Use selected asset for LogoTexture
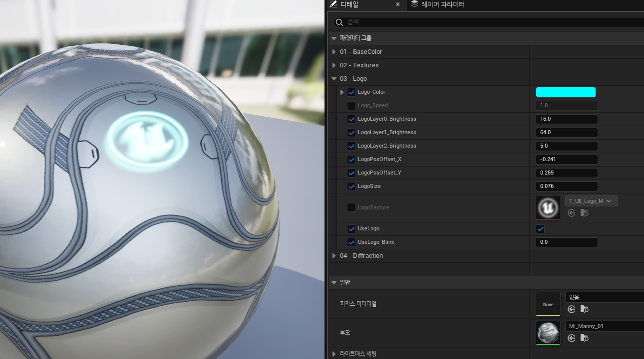 click(572, 213)
